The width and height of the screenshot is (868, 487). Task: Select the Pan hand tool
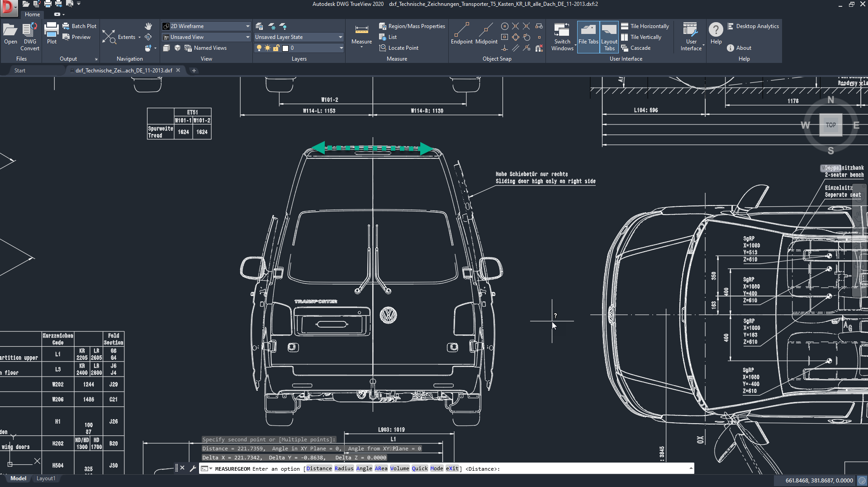coord(148,26)
